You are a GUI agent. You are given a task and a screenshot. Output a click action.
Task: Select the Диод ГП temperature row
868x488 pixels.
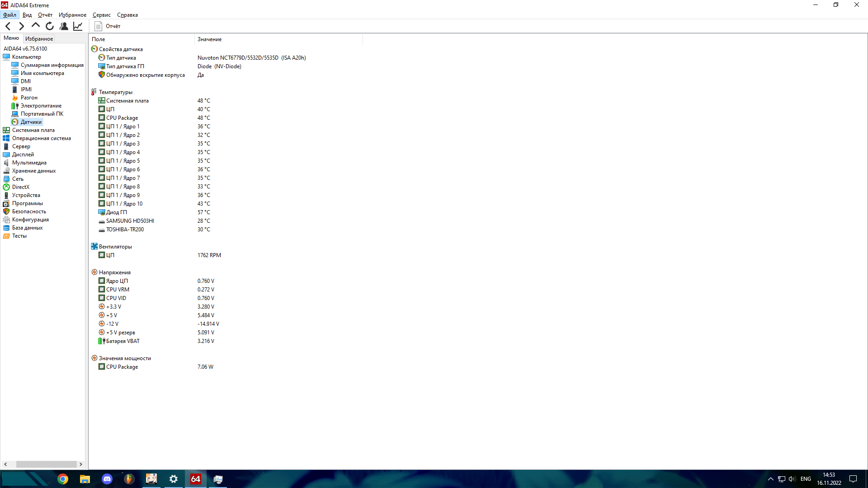coord(117,212)
